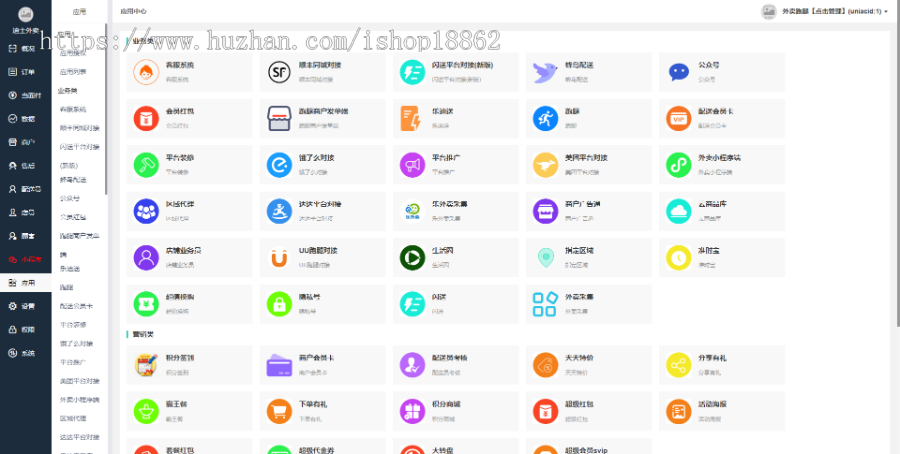The width and height of the screenshot is (900, 454).
Task: Open the red 小程序 navigation item
Action: (x=25, y=259)
